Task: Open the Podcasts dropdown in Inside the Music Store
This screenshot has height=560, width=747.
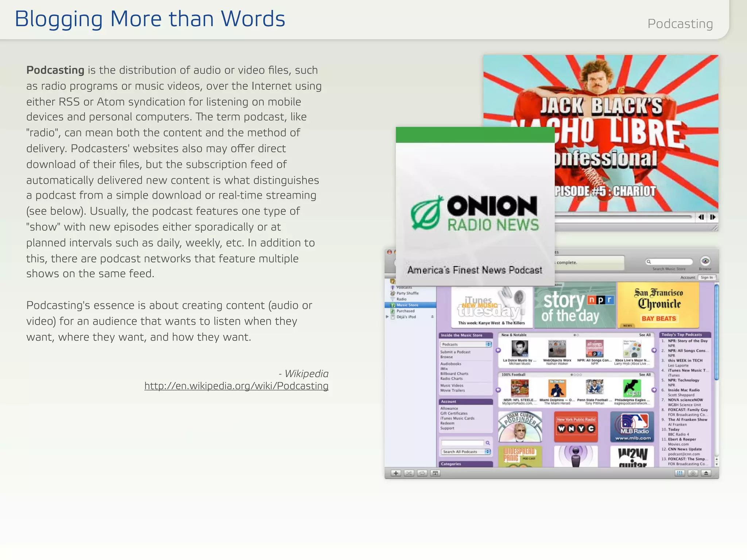Action: 466,344
